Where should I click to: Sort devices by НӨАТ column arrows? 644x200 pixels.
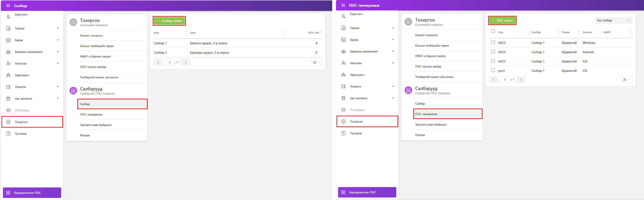629,32
